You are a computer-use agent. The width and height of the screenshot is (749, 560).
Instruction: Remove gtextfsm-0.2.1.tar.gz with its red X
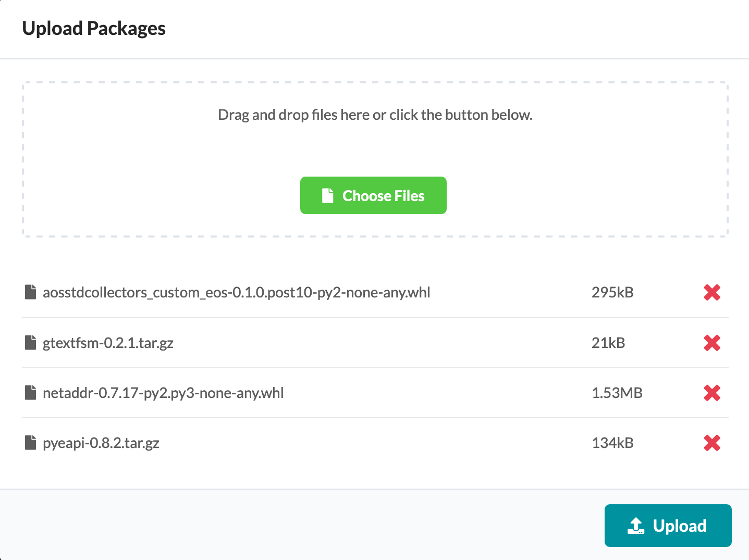point(712,343)
